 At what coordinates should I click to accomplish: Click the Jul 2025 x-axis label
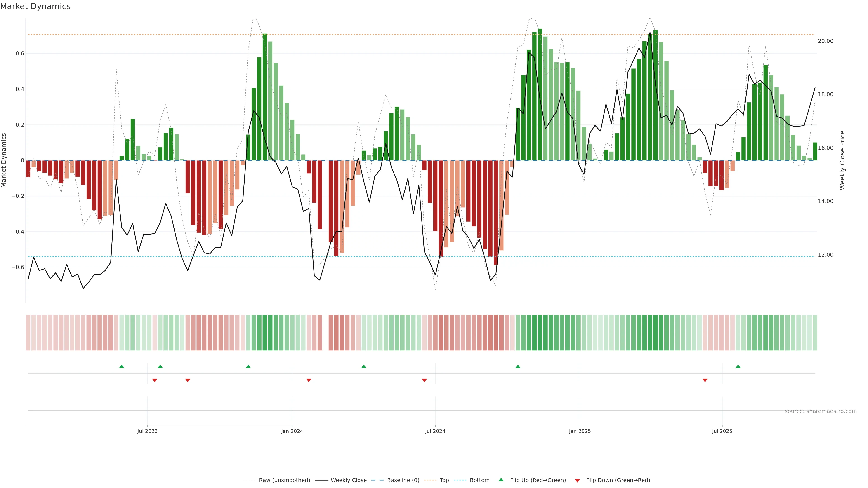click(x=722, y=431)
